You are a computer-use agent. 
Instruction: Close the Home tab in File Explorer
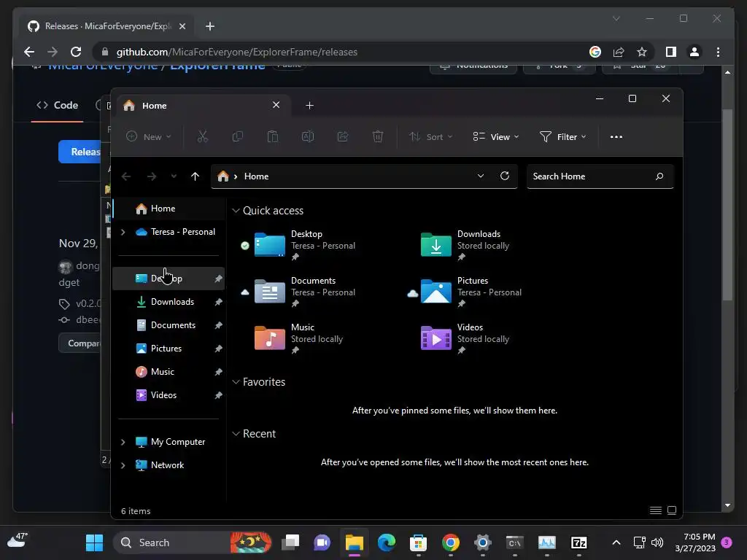click(276, 105)
